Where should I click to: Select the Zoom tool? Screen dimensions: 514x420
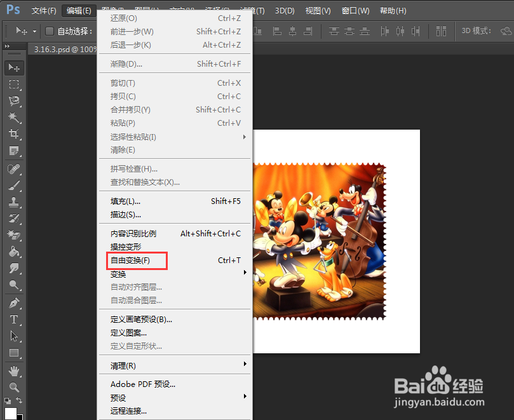click(x=14, y=387)
